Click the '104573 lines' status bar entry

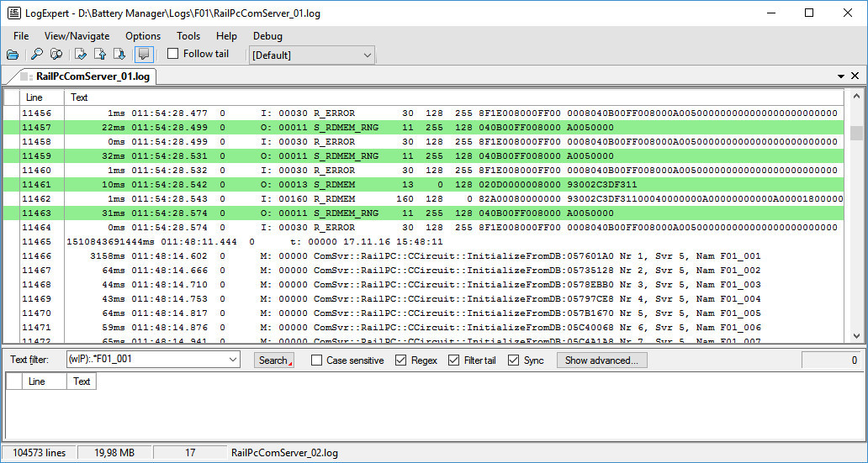pyautogui.click(x=40, y=452)
